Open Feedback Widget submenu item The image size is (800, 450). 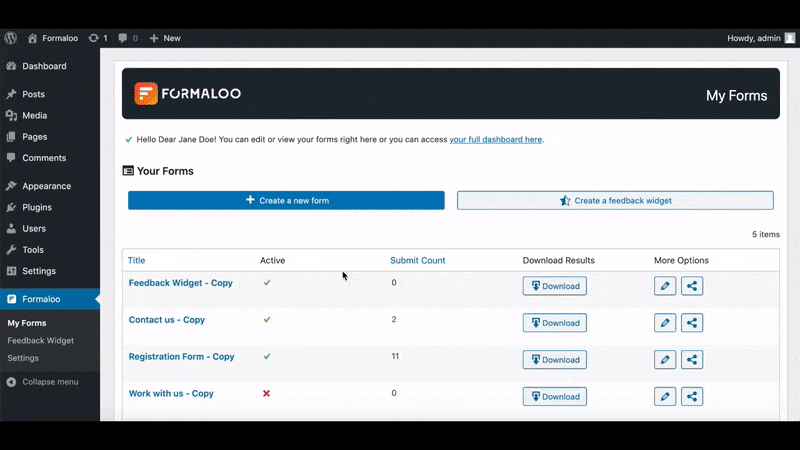point(40,340)
